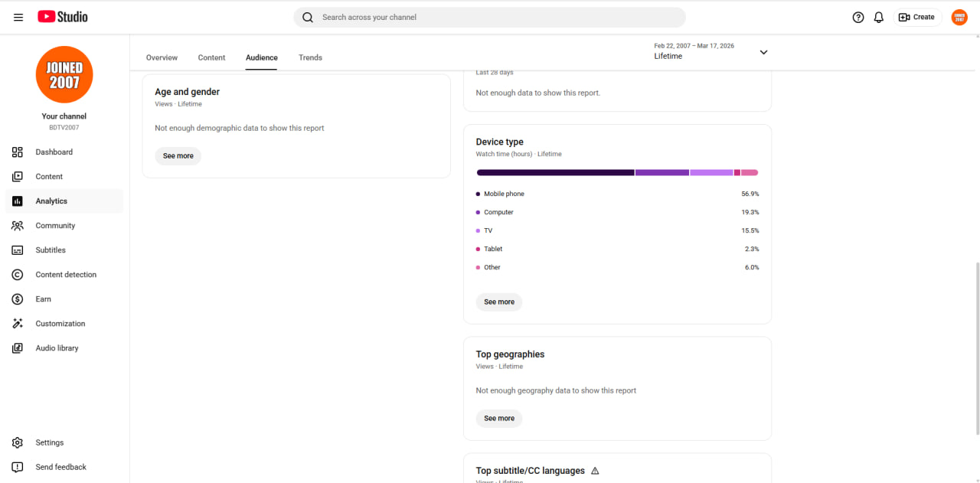
Task: Click the Content sidebar icon
Action: pos(18,177)
